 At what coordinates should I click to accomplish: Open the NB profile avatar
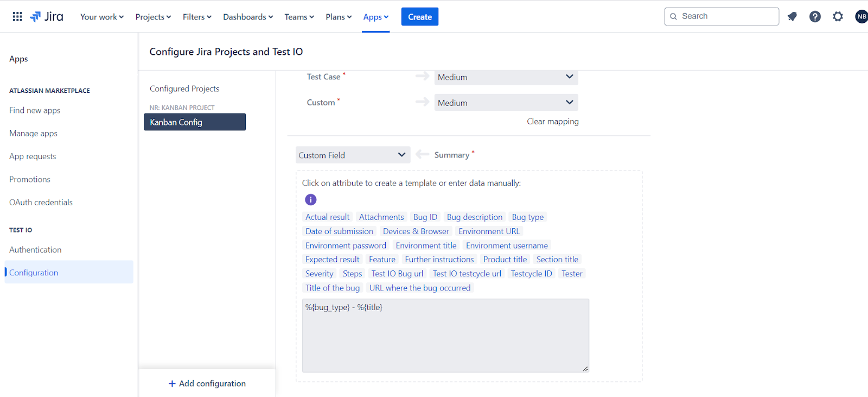(861, 17)
